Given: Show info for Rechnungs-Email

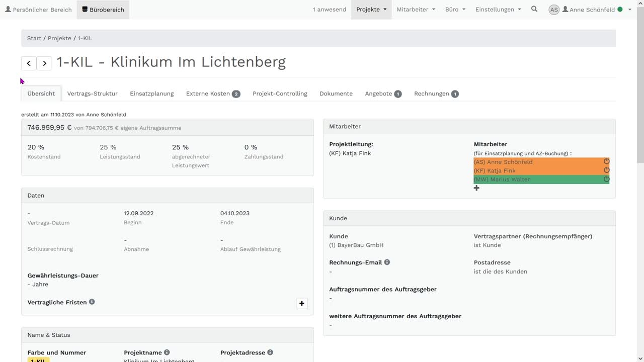Looking at the screenshot, I should [x=387, y=262].
